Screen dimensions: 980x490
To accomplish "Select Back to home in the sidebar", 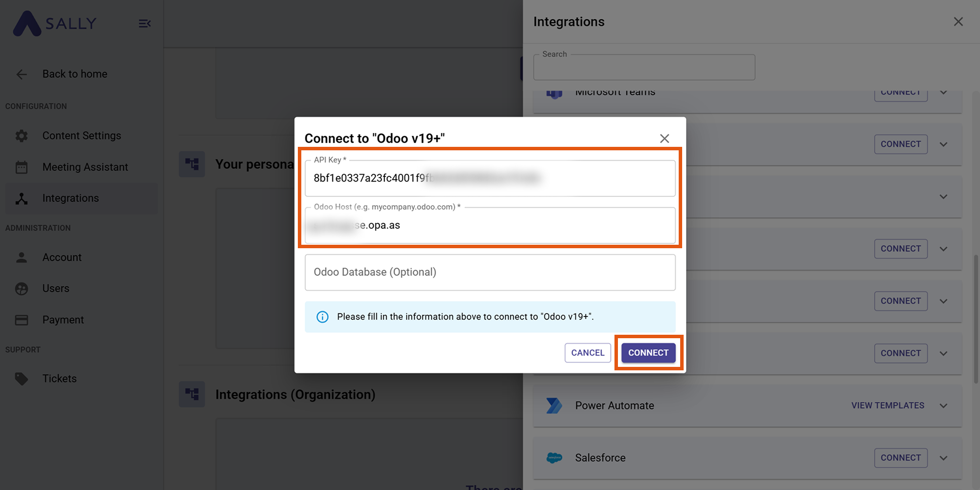I will [74, 74].
